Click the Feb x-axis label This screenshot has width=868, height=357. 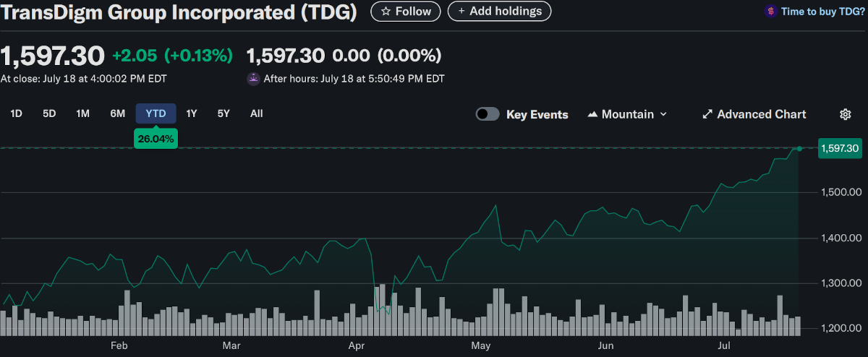pyautogui.click(x=119, y=346)
